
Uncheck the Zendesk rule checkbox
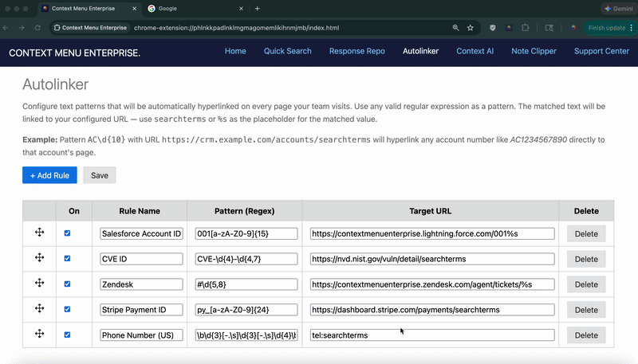[67, 284]
